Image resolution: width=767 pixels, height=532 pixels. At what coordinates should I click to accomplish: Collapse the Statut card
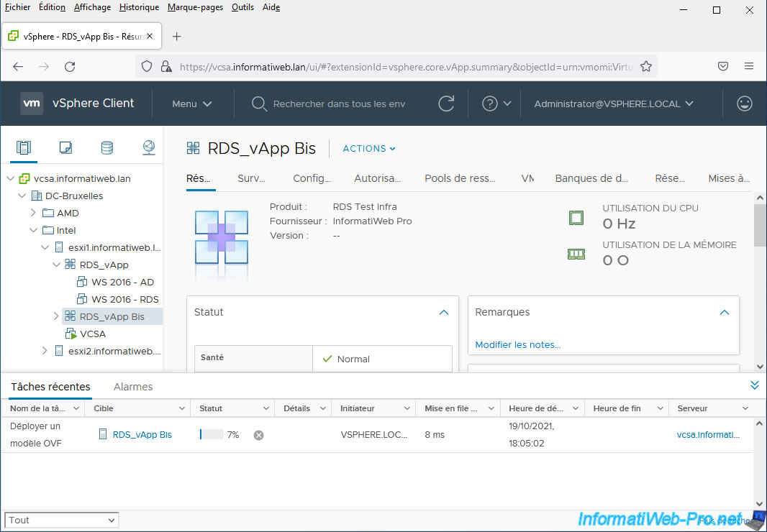tap(444, 313)
